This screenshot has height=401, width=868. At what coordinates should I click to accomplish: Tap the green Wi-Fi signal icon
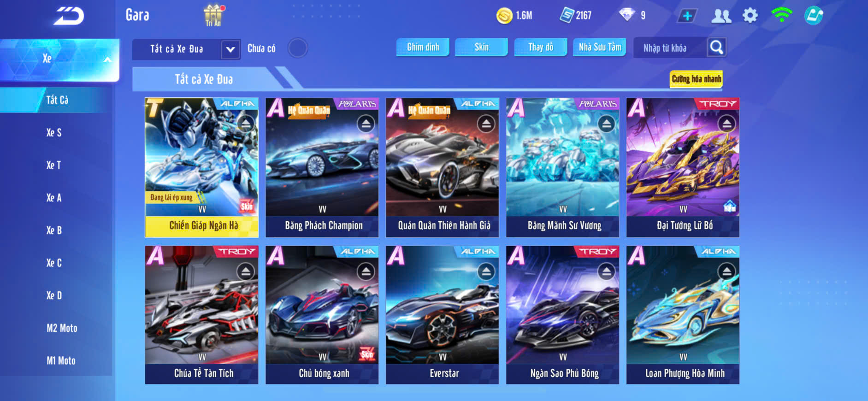pyautogui.click(x=781, y=15)
